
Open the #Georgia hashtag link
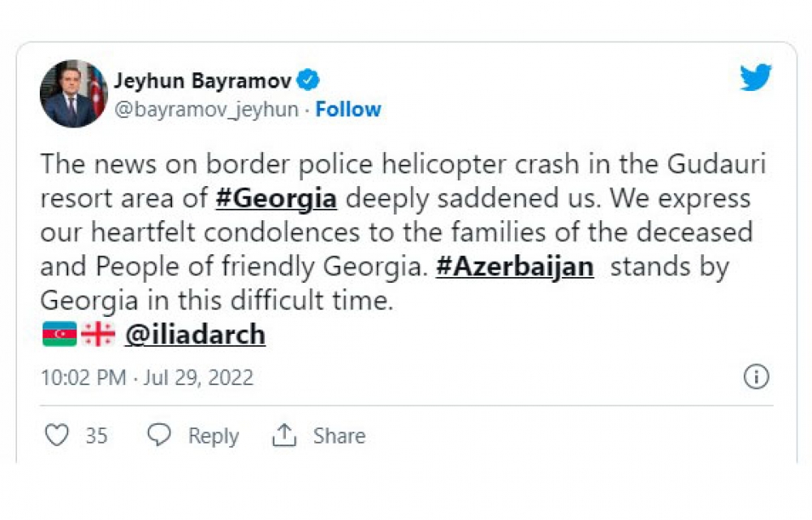[x=276, y=198]
